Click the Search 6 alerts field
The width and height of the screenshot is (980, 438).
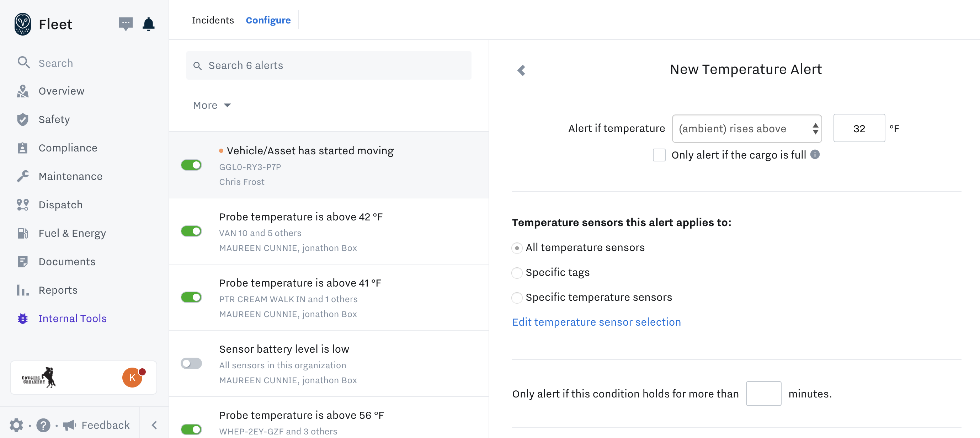(x=329, y=65)
